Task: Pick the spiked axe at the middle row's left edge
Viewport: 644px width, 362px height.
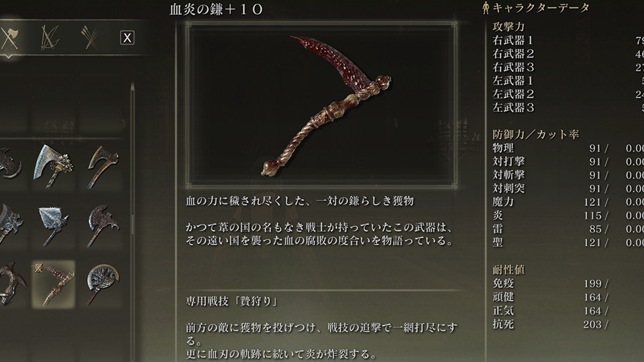Action: click(9, 225)
